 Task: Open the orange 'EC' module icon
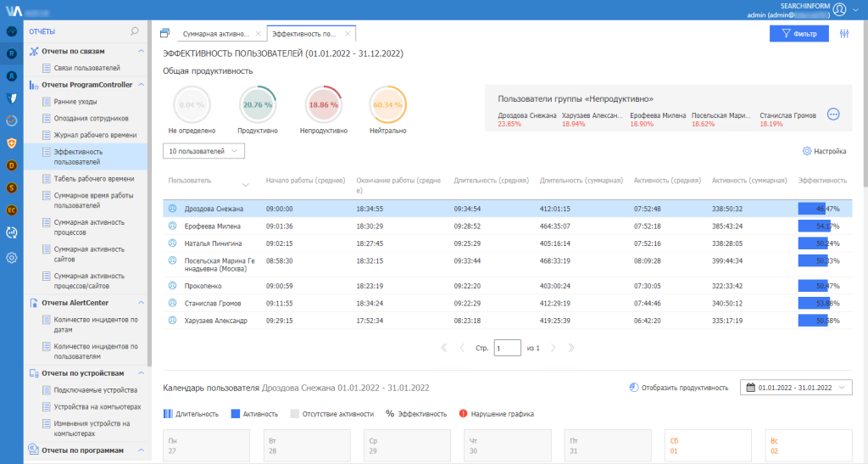(x=12, y=210)
